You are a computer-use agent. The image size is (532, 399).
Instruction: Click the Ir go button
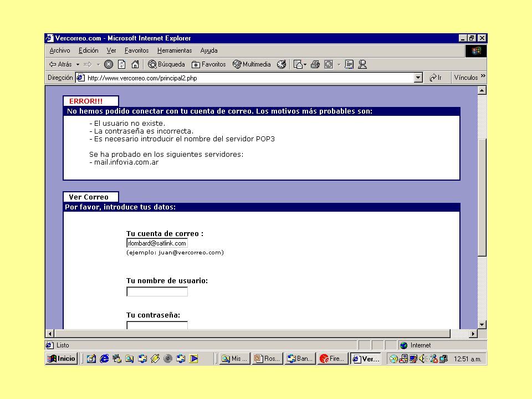436,78
